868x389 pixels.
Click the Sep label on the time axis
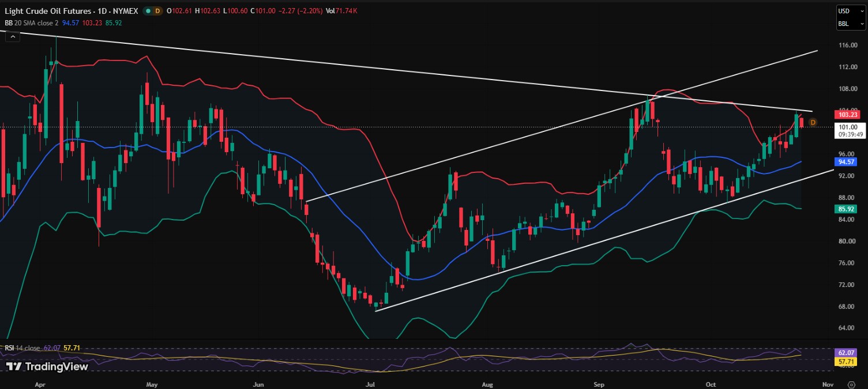(x=600, y=384)
